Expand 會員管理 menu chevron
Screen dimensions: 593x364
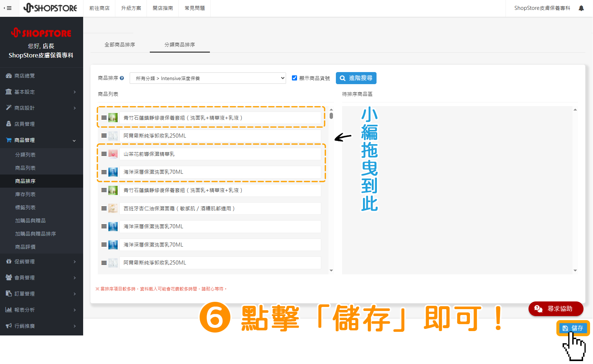click(74, 278)
